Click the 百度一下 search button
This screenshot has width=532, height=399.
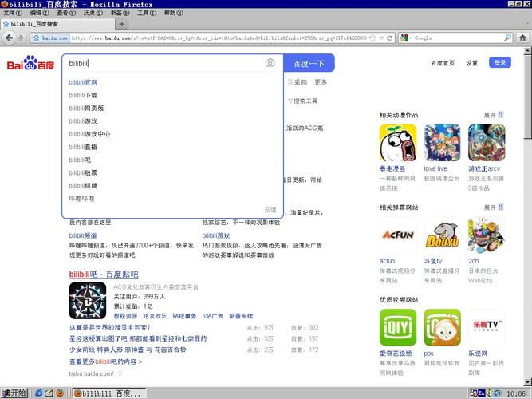point(309,63)
